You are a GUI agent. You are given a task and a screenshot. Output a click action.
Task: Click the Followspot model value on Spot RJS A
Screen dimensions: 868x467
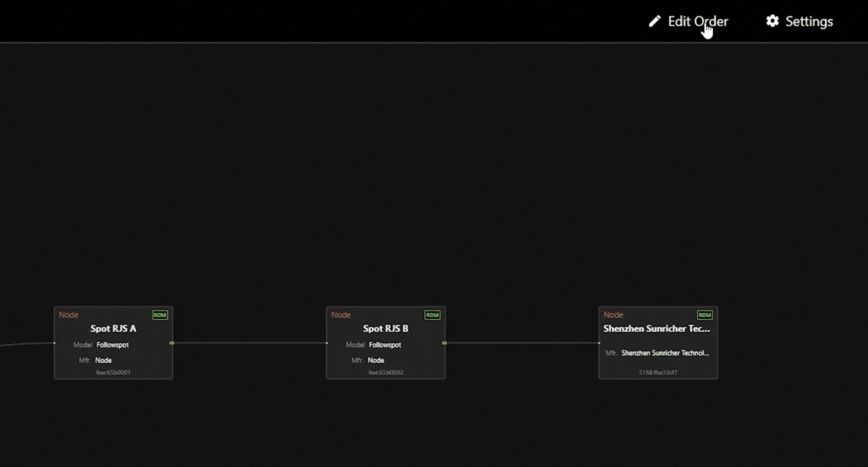(x=113, y=345)
